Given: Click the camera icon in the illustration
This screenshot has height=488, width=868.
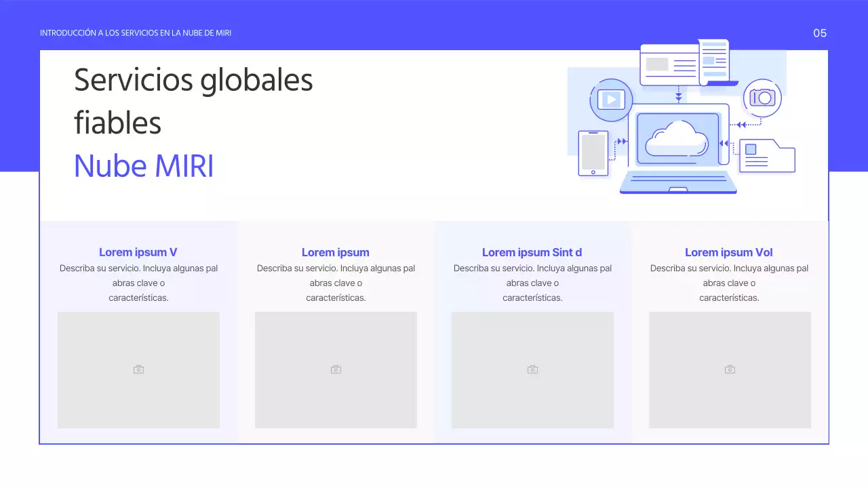Looking at the screenshot, I should (762, 98).
